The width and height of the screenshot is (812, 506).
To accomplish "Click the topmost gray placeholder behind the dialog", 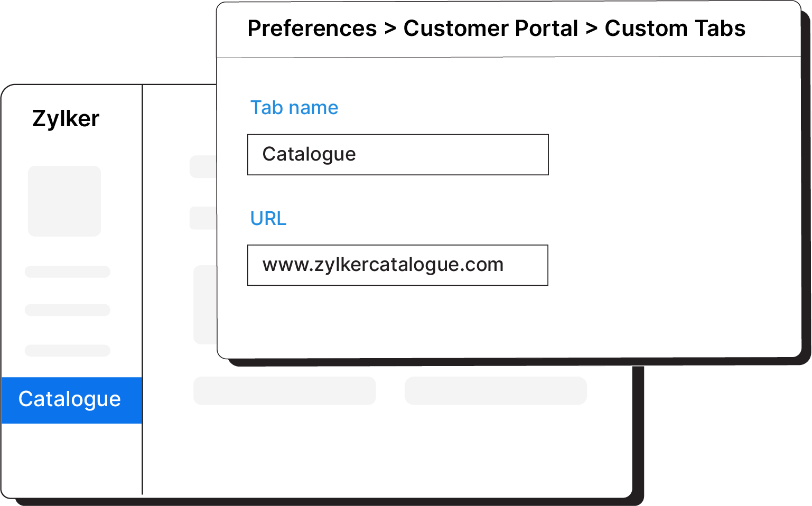I will pos(203,166).
